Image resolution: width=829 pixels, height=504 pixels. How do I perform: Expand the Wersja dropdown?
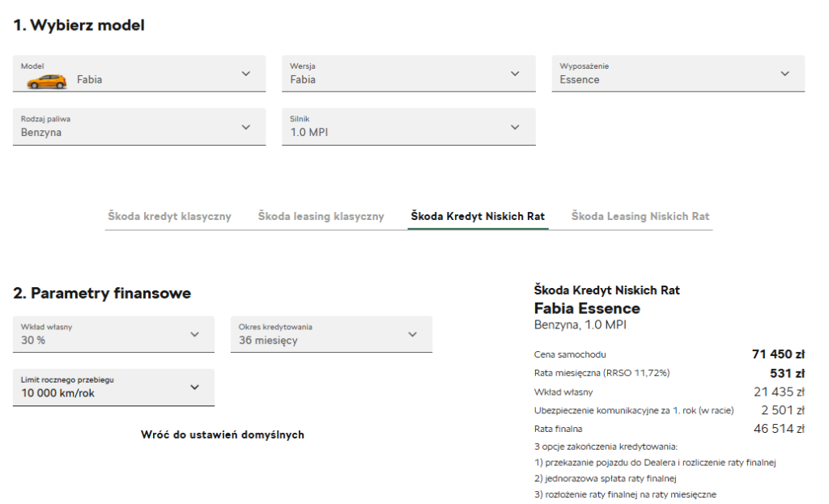click(x=409, y=74)
